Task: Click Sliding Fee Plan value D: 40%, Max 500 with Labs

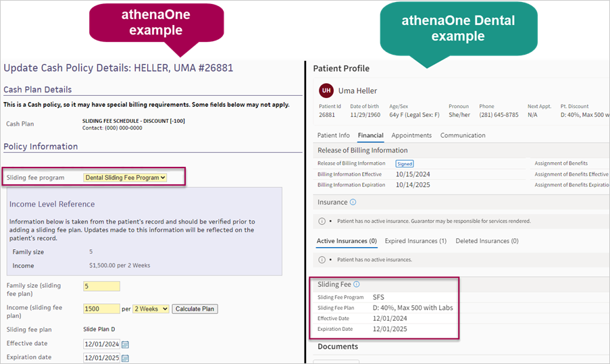Action: 413,308
